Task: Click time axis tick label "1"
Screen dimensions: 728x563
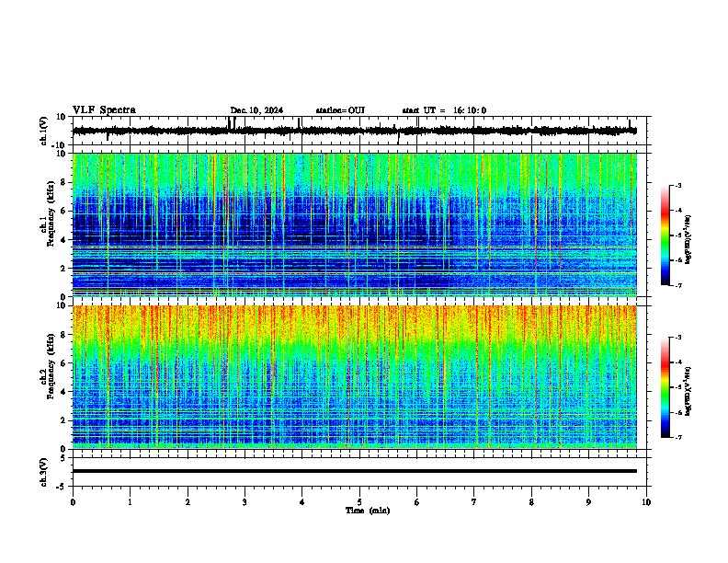Action: (x=130, y=502)
